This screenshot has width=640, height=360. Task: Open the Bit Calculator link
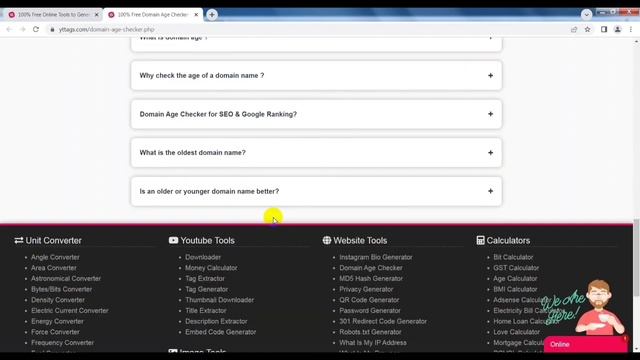pos(513,257)
